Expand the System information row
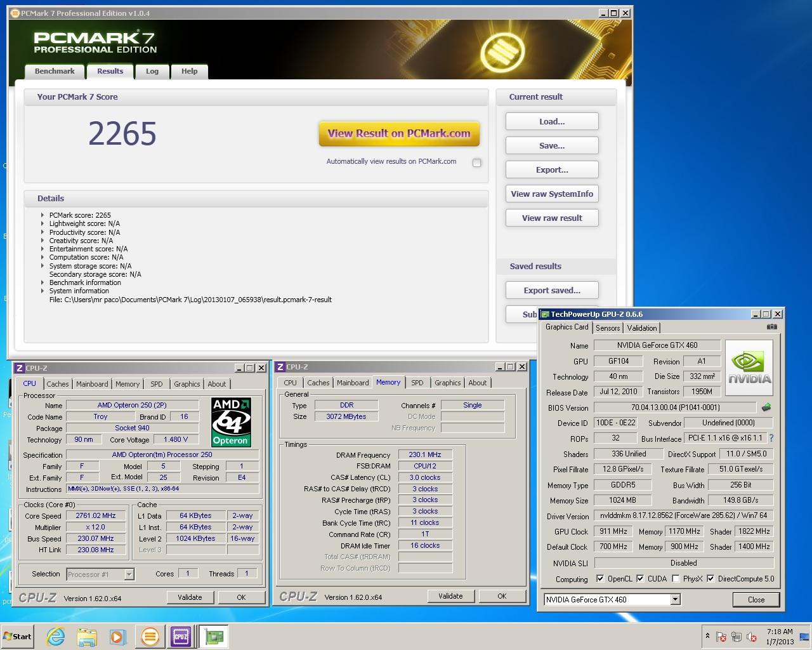The image size is (812, 650). click(43, 291)
